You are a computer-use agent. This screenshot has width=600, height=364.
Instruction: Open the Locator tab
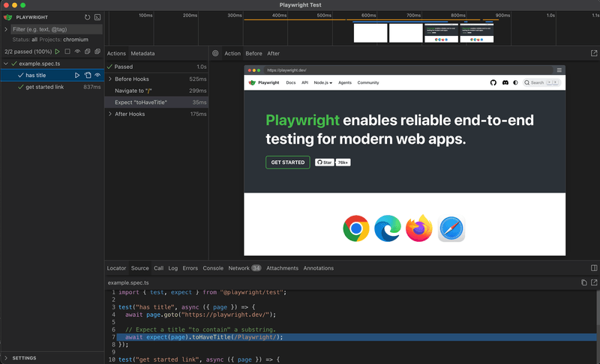[x=116, y=268]
